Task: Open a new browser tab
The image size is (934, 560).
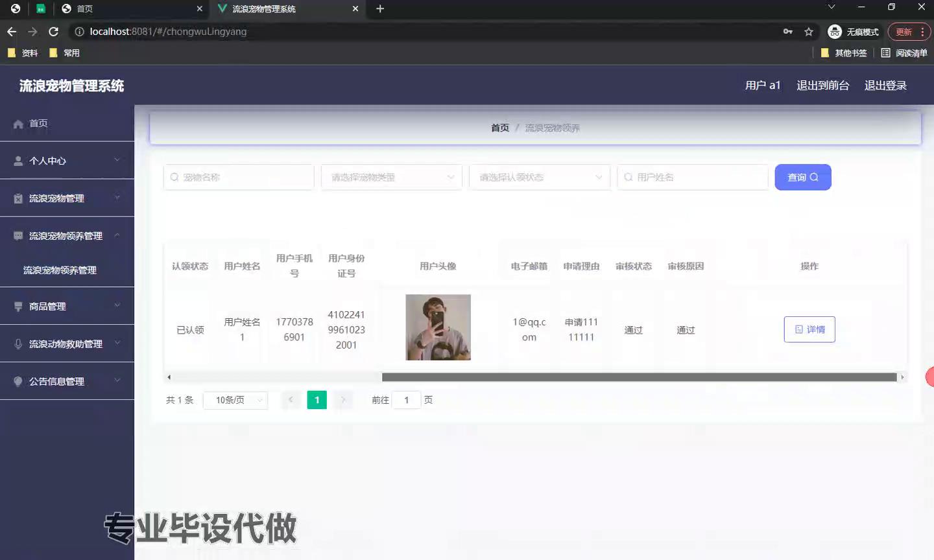Action: (x=380, y=8)
